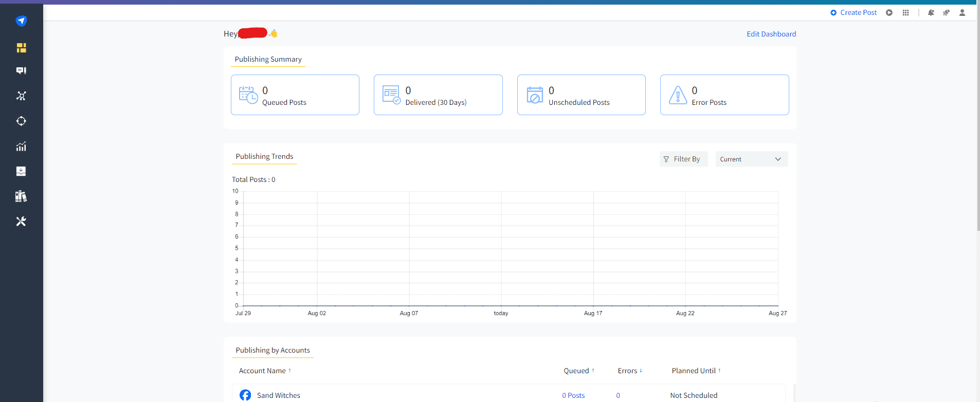Open the library books icon in sidebar
The width and height of the screenshot is (980, 402).
coord(21,196)
